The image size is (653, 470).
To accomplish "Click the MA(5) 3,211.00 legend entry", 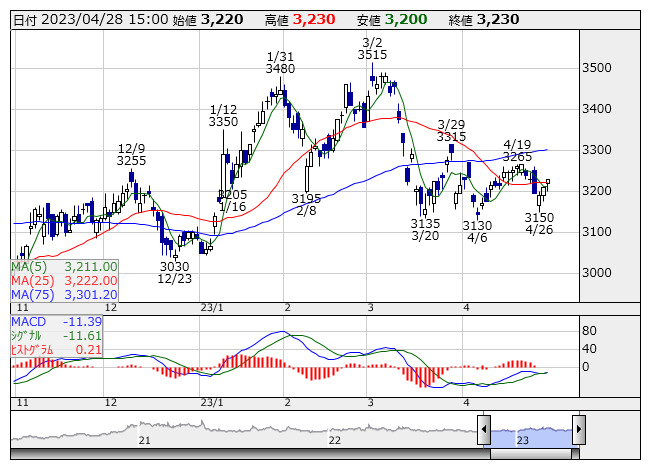I will pyautogui.click(x=64, y=266).
